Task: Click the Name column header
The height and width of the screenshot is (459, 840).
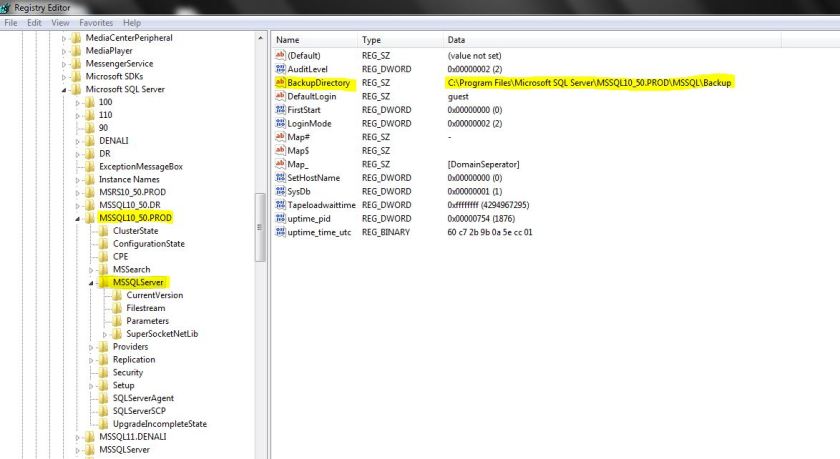Action: pos(288,39)
